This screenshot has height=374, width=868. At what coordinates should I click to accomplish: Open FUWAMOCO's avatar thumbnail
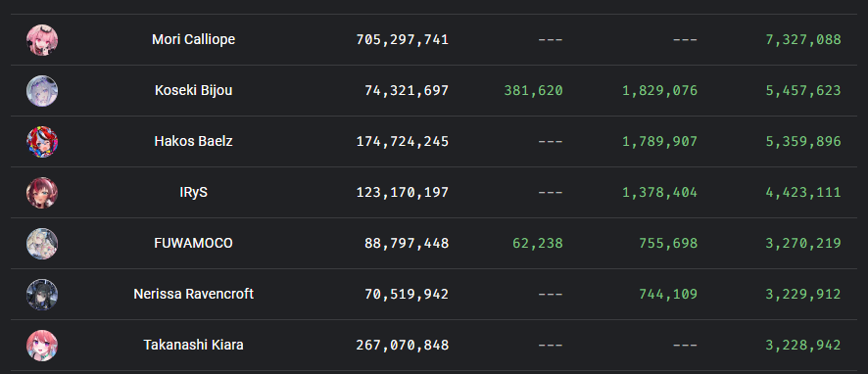[x=42, y=244]
